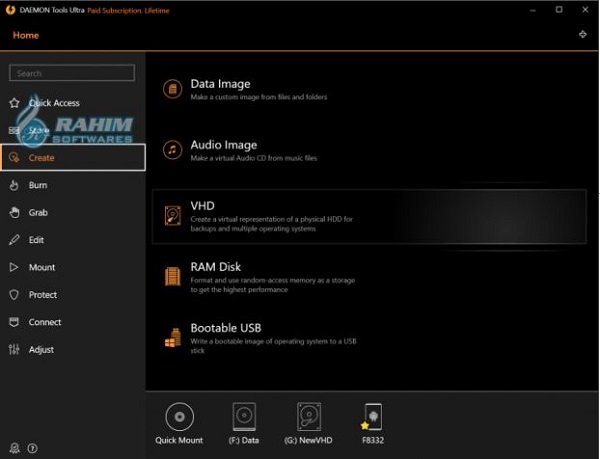Click the Connect network icon

(x=14, y=322)
